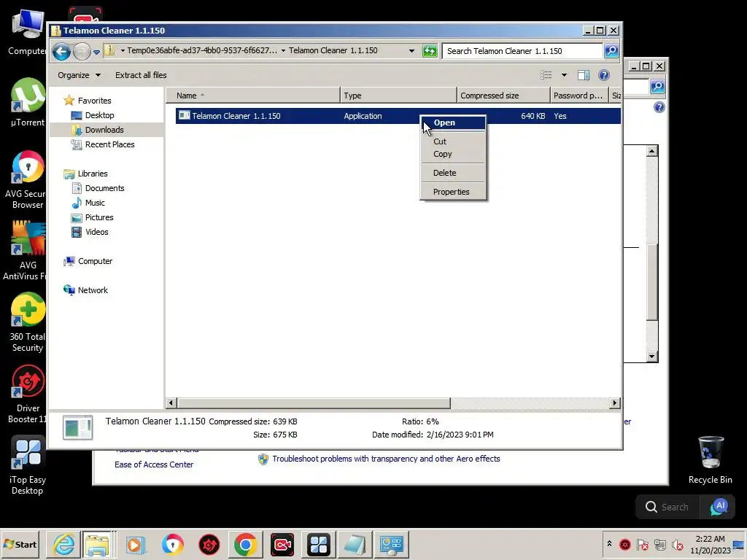Open the Videos library
Image resolution: width=747 pixels, height=560 pixels.
[x=97, y=233]
